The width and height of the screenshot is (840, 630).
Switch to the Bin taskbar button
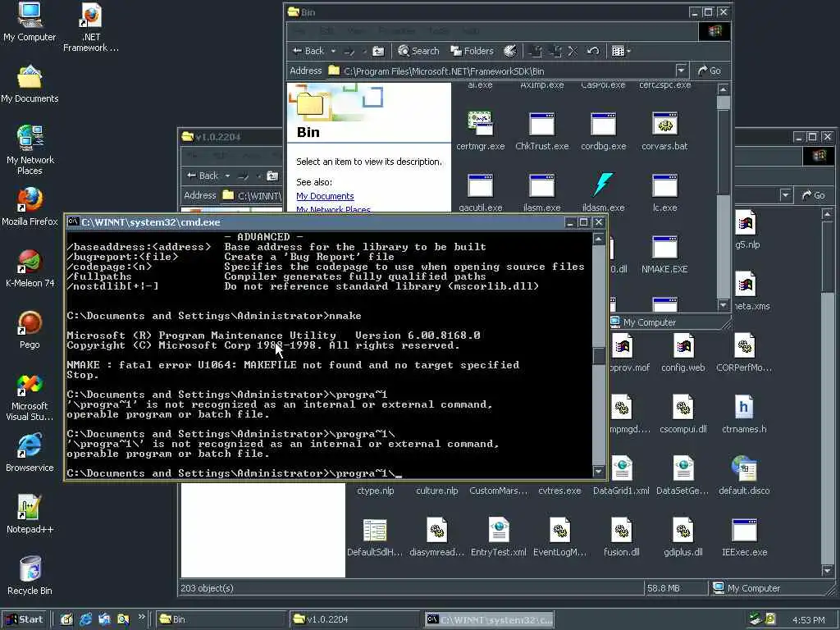click(221, 619)
